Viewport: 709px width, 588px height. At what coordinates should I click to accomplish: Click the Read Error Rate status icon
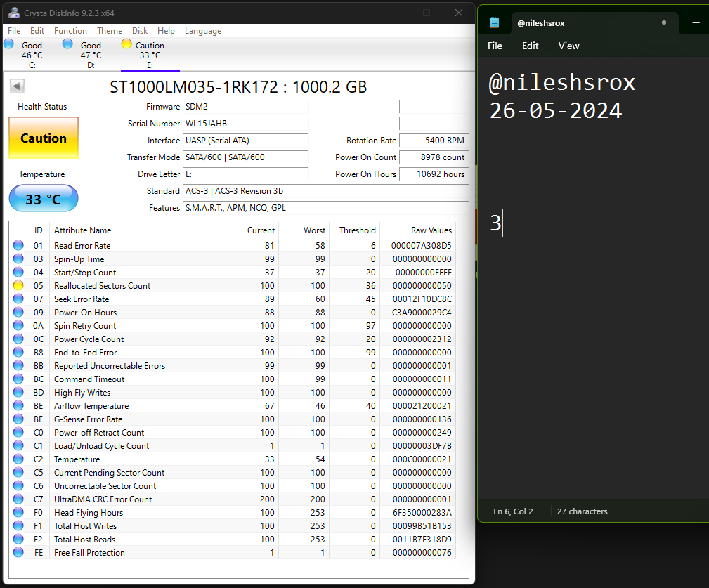click(18, 246)
